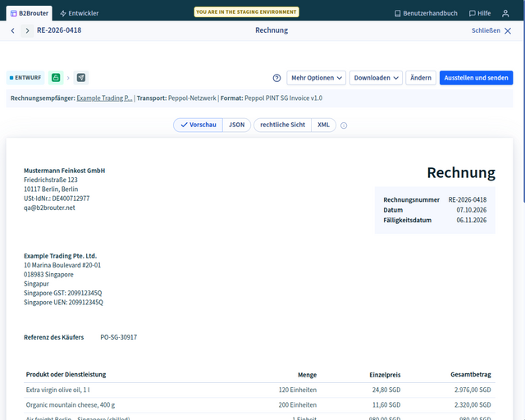Click the 11,60 SGD unit price
This screenshot has width=525, height=420.
(386, 405)
